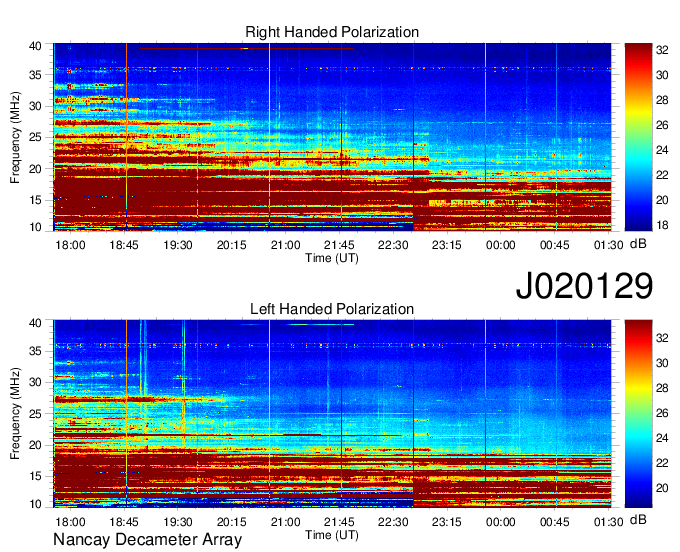
Task: Click the 35 MHz tick on Right Handed plot
Action: (36, 75)
